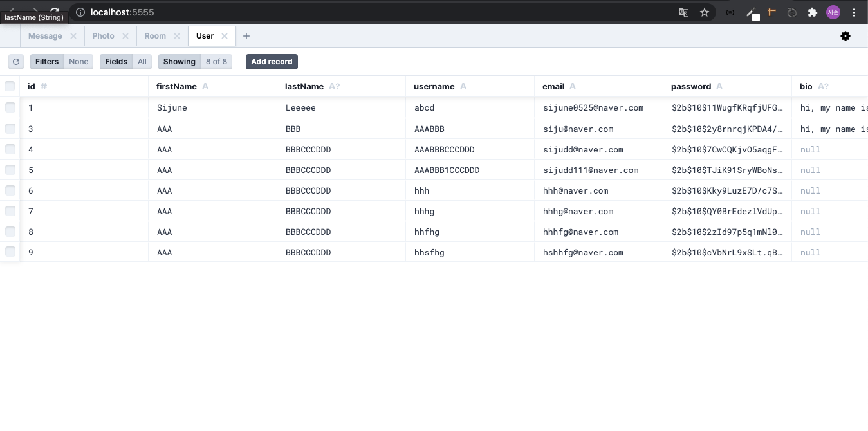Tick the checkbox for record id 6
The image size is (868, 431).
tap(10, 190)
